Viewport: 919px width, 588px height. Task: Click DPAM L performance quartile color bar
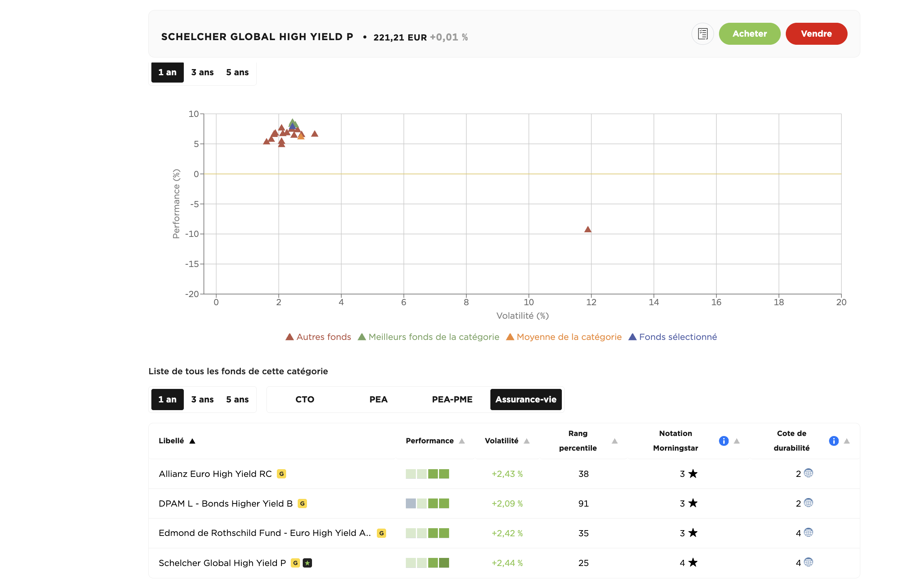[x=427, y=504]
